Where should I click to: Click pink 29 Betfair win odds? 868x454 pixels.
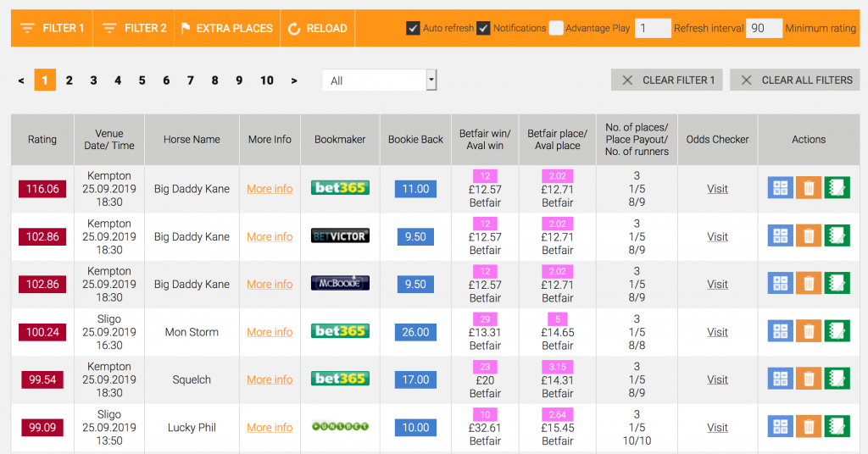tap(485, 319)
